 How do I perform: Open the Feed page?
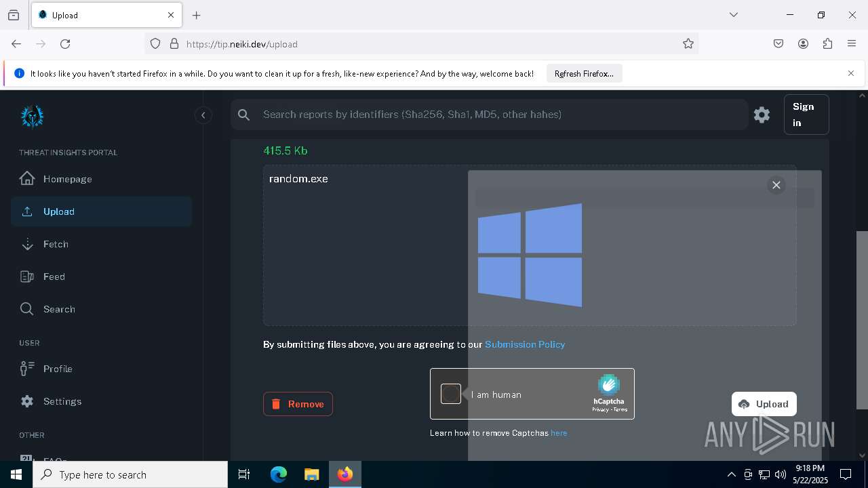(x=101, y=277)
